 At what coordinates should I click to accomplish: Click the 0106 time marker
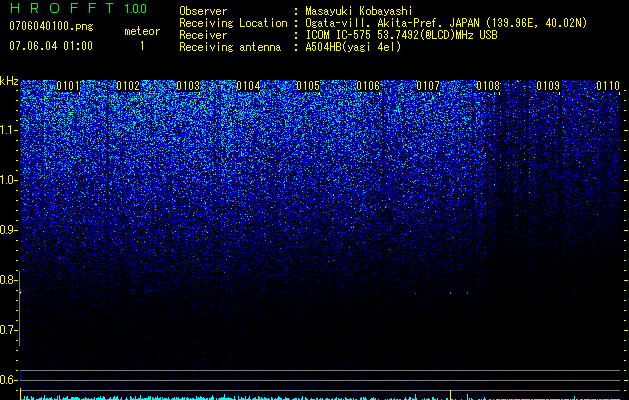click(x=368, y=86)
